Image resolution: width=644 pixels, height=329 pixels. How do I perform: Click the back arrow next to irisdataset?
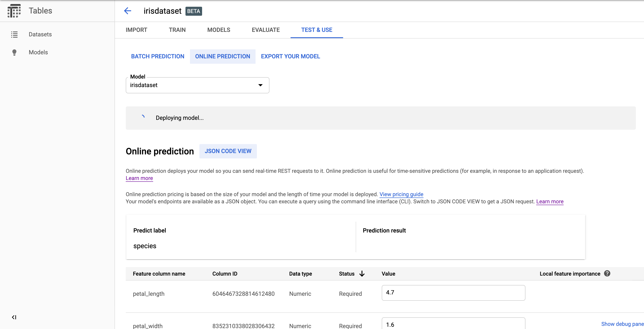point(128,11)
